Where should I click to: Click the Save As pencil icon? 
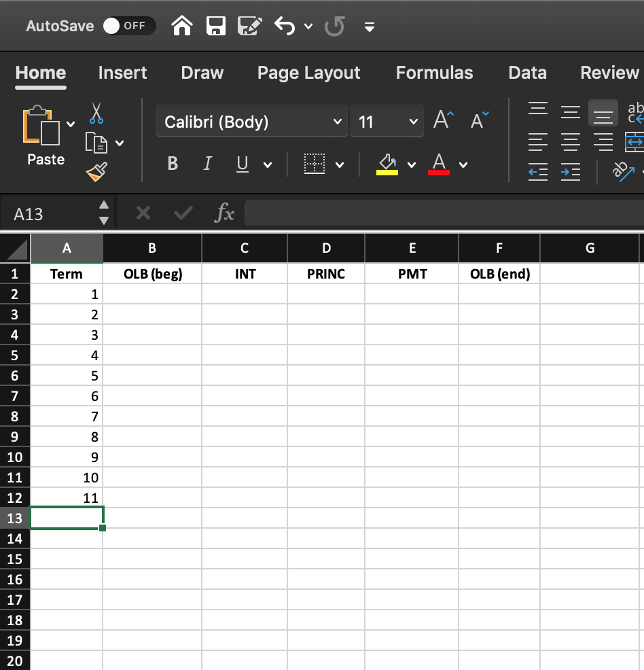pyautogui.click(x=249, y=26)
